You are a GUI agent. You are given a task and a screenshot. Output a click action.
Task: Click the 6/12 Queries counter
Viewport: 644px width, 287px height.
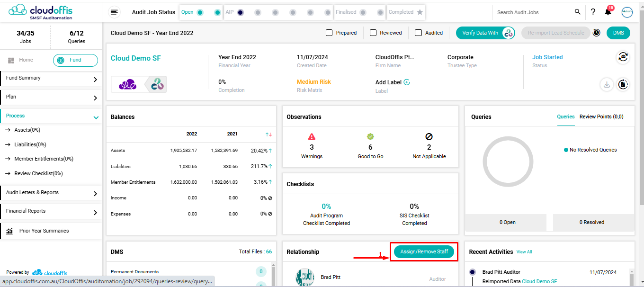point(76,37)
